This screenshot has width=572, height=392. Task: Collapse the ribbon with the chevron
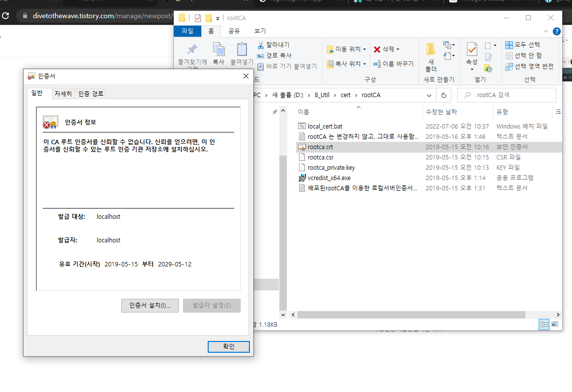click(546, 31)
